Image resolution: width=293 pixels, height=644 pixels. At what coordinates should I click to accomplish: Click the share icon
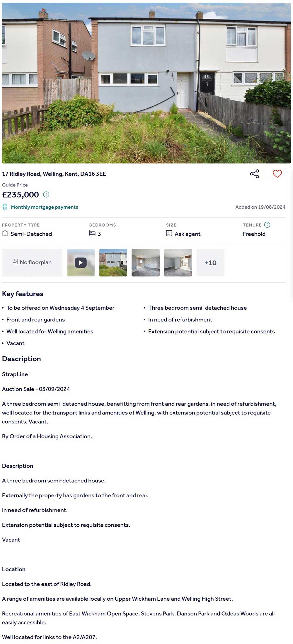[254, 174]
